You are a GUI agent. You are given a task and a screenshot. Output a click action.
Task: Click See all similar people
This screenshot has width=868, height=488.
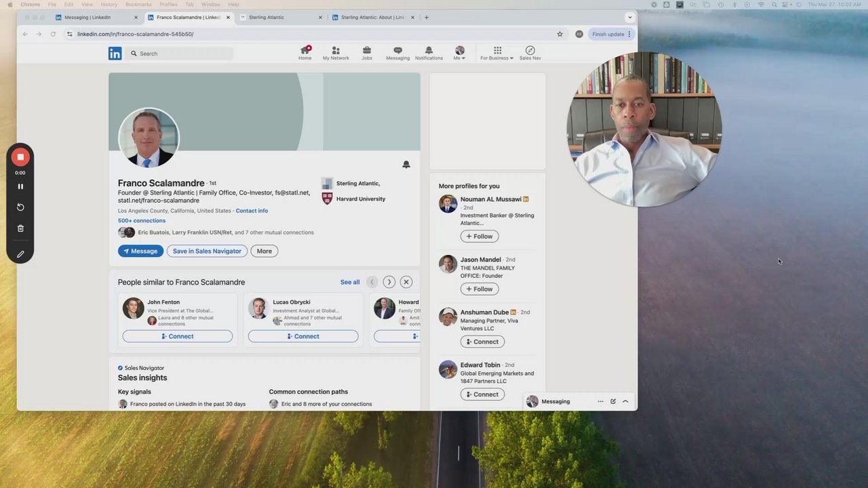[350, 282]
